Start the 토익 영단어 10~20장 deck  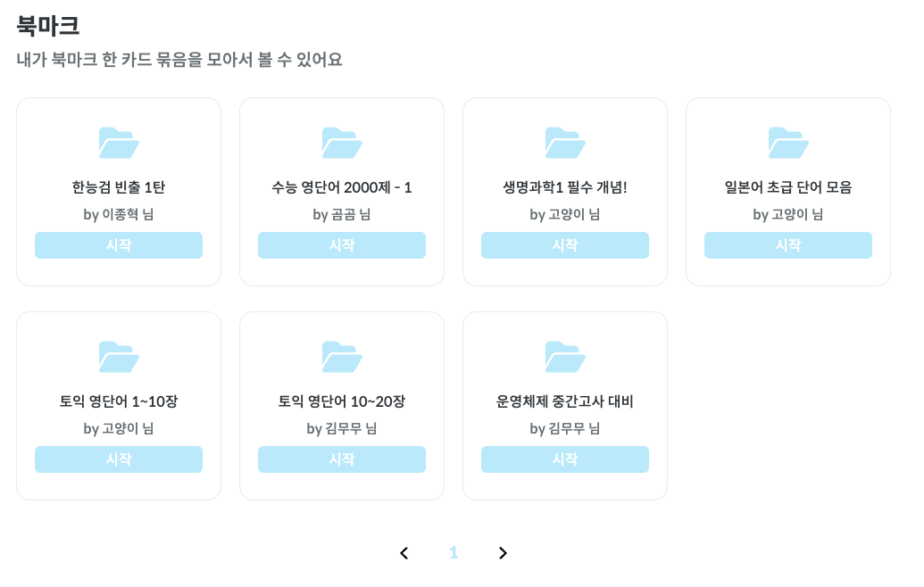[x=342, y=459]
